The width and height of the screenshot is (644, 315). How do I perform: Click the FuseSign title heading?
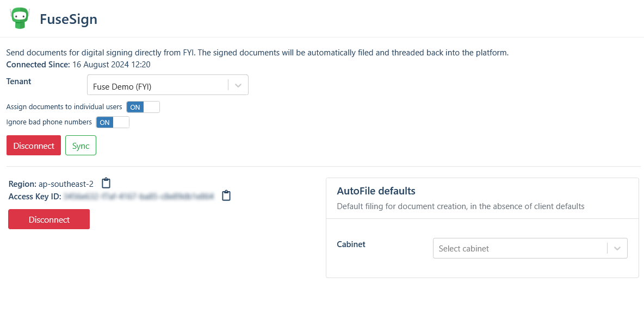click(69, 20)
